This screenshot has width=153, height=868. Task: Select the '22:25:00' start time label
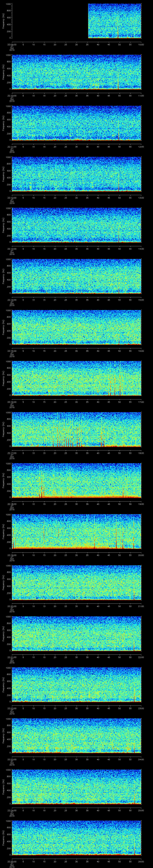(12, 861)
